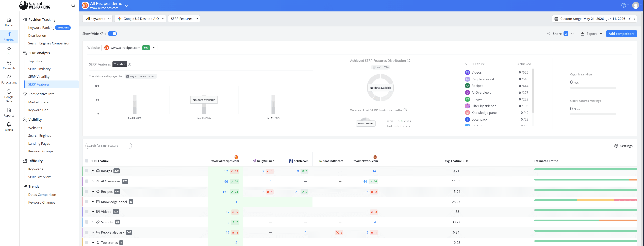Go to Research in the sidebar
Screen dimensions: 644x246
click(9, 65)
